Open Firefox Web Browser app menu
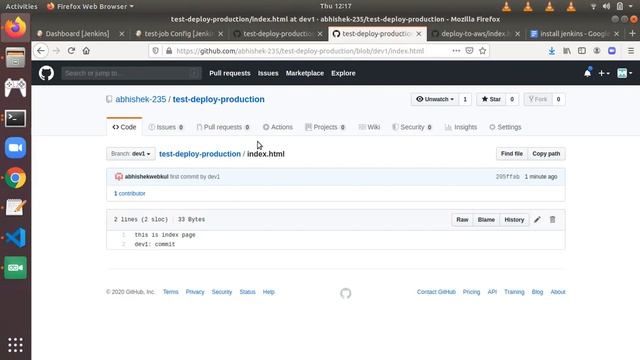The height and width of the screenshot is (360, 640). pos(90,6)
